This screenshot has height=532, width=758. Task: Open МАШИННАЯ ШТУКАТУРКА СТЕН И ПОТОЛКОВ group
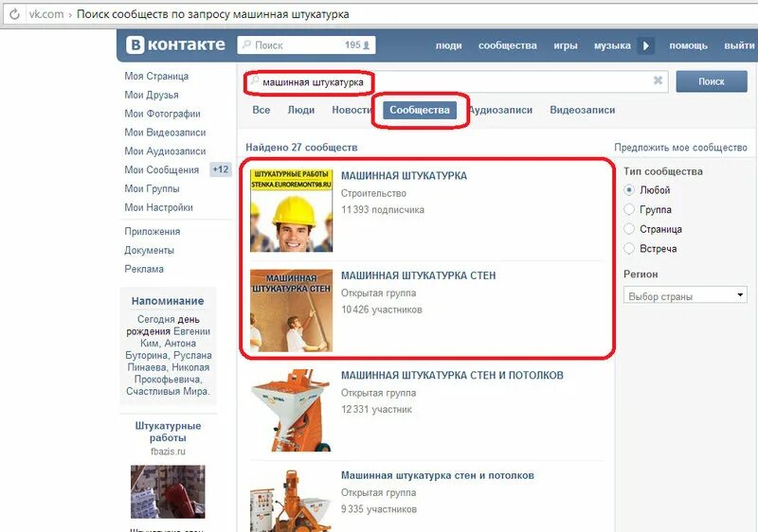click(x=452, y=375)
